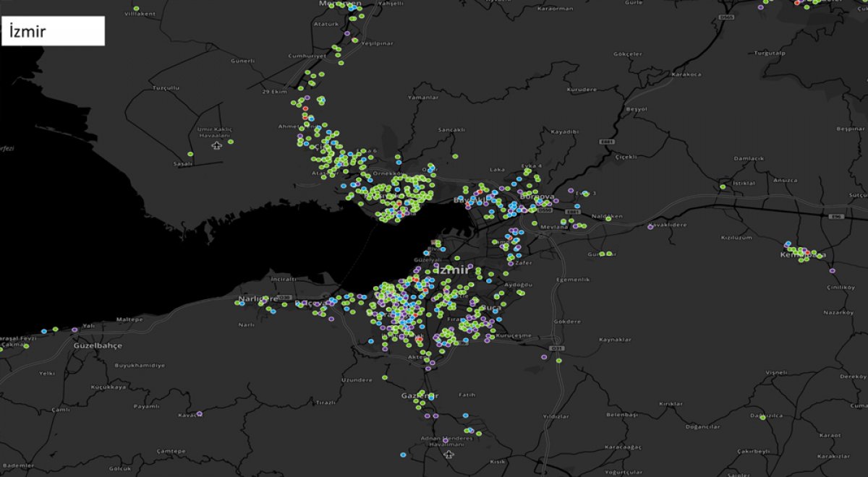Click the Yamanlar place label
This screenshot has height=477, width=868.
pos(423,97)
